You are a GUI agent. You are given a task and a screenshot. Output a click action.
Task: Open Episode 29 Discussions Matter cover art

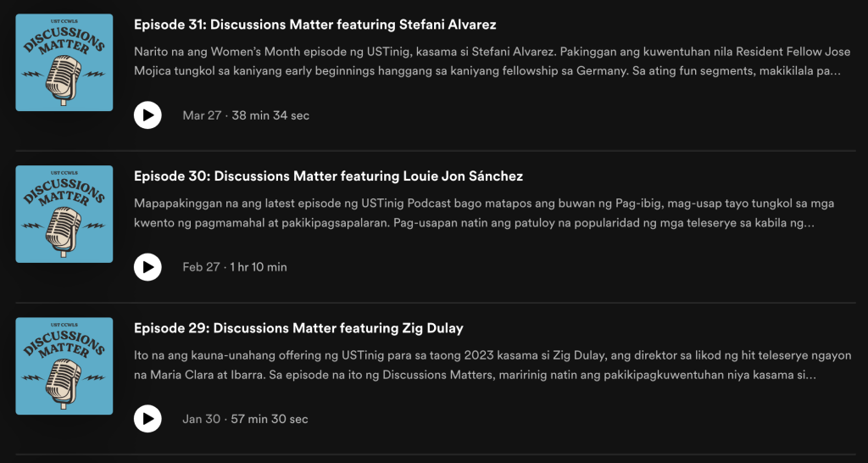[x=64, y=366]
